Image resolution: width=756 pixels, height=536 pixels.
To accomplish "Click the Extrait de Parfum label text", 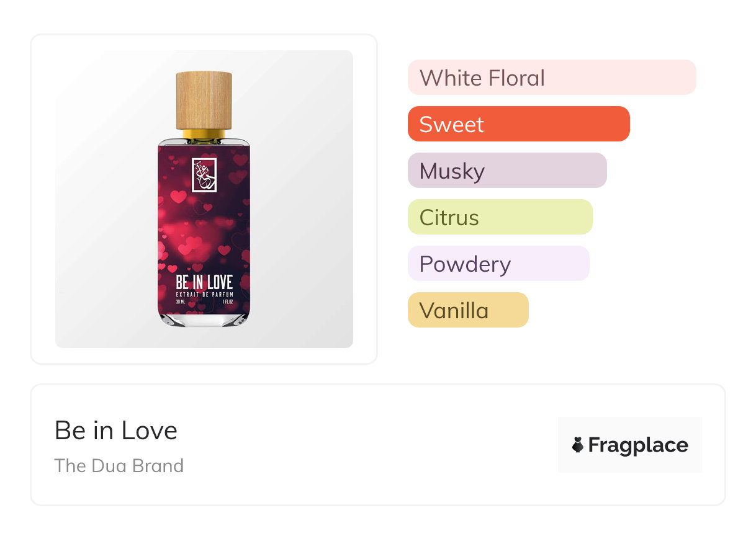I will [204, 293].
